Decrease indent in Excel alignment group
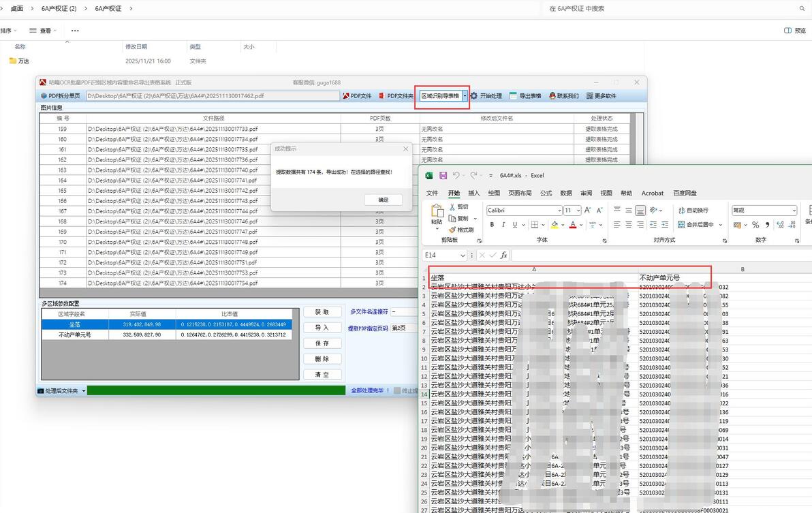812x513 pixels. point(653,225)
